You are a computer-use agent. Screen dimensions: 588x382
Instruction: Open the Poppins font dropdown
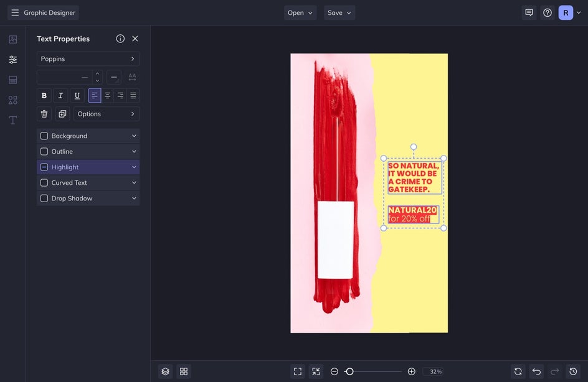(x=88, y=59)
